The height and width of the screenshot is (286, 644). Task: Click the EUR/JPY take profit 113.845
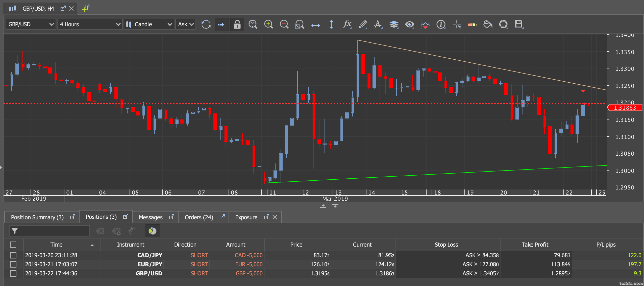(x=561, y=264)
